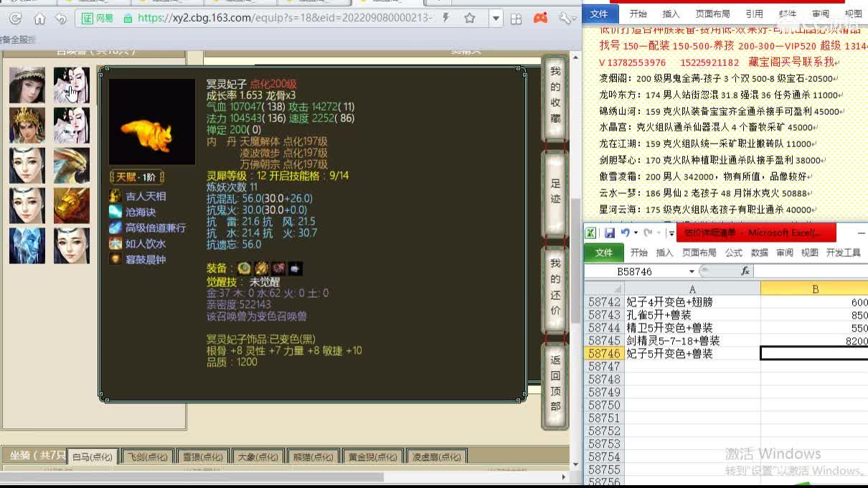This screenshot has height=488, width=868.
Task: Select the 暮鼓晨钟 skill icon
Action: (x=115, y=259)
